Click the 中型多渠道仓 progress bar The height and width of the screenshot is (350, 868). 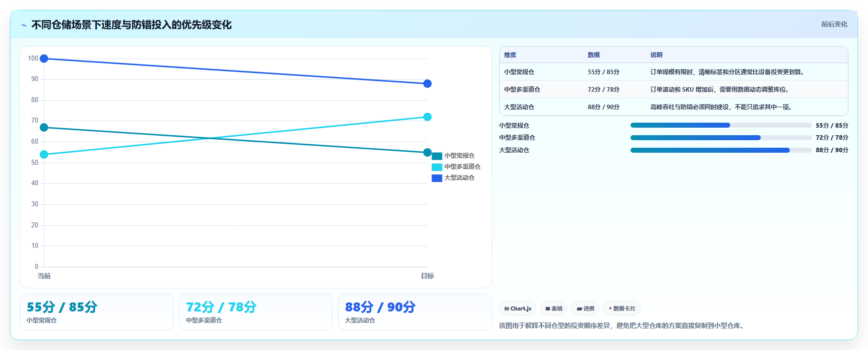coord(721,138)
